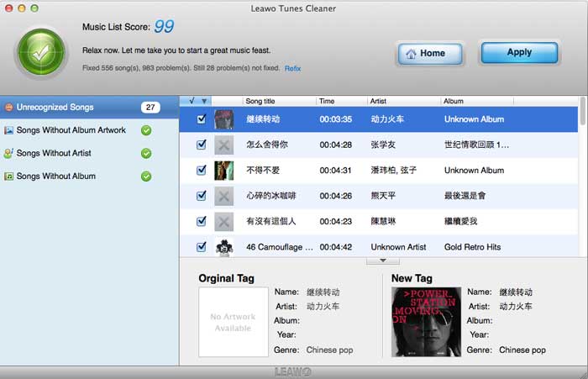Click the time cell 00:04:28

pyautogui.click(x=336, y=145)
